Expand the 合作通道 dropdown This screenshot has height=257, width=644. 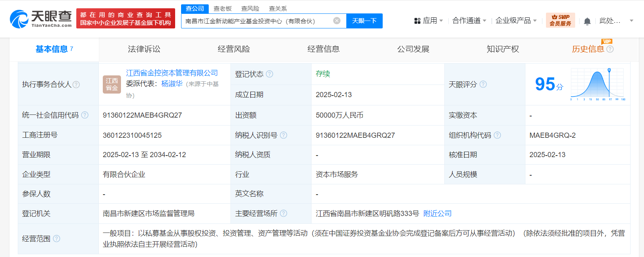469,21
